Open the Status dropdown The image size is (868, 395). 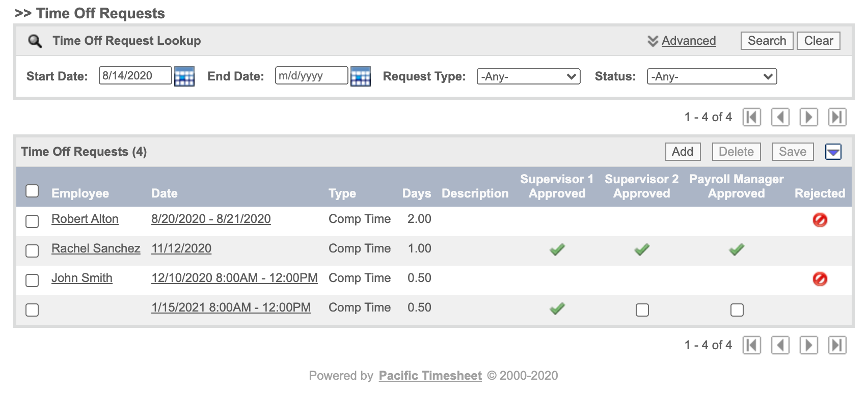[711, 76]
